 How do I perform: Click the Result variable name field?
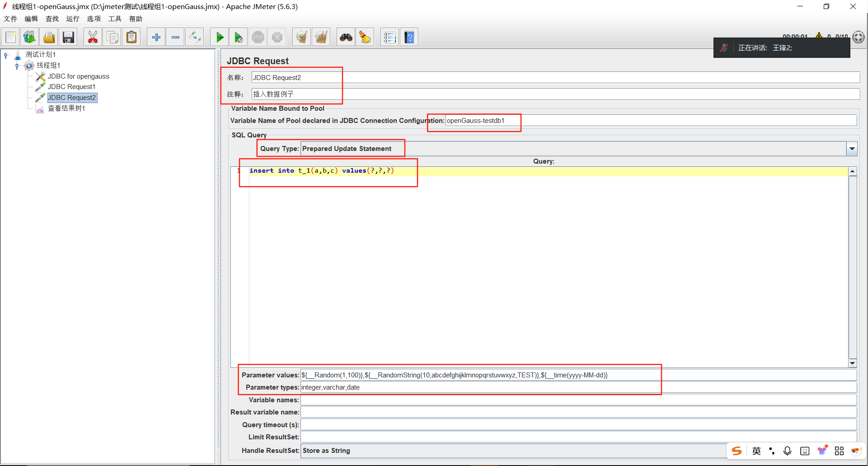click(x=579, y=412)
